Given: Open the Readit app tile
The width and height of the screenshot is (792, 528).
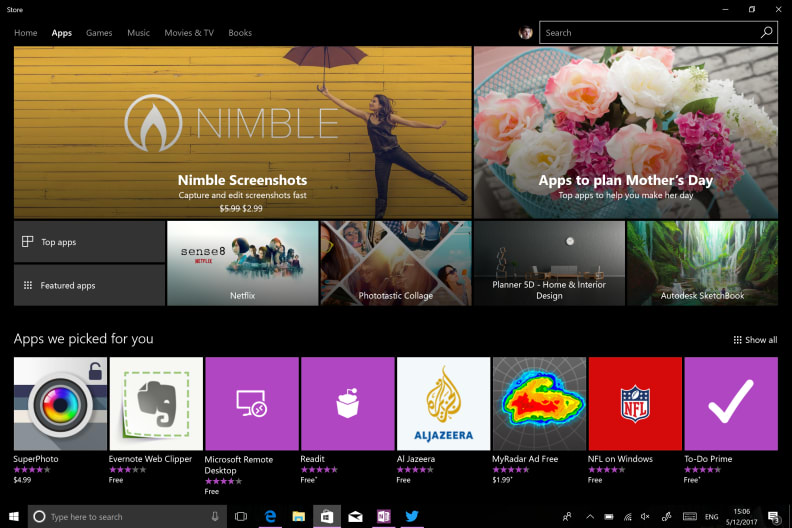Looking at the screenshot, I should [x=348, y=404].
